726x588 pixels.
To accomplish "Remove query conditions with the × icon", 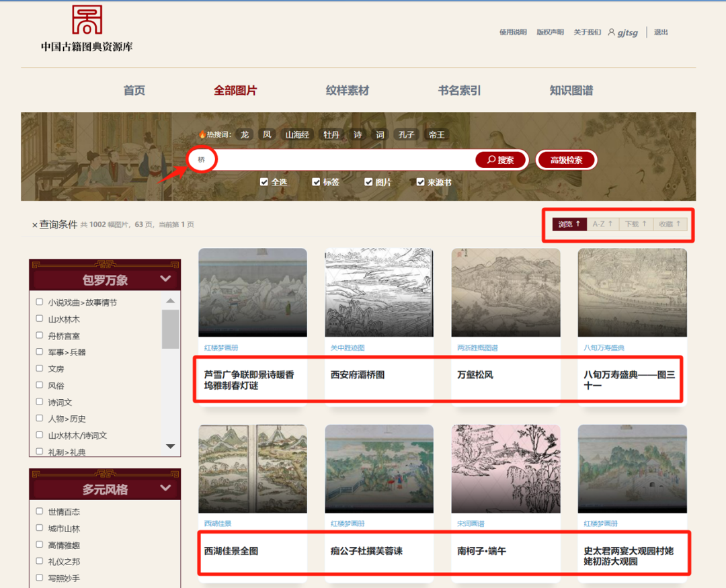I will click(34, 226).
